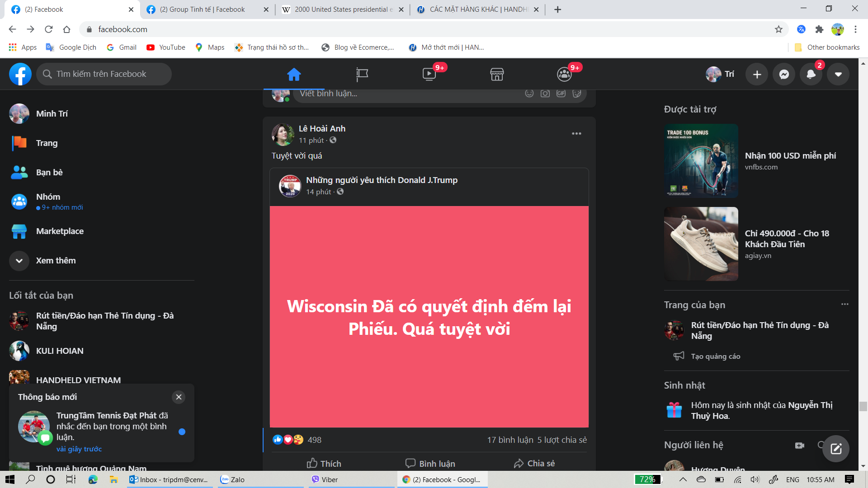Like the post with "Thích"
868x488 pixels.
pyautogui.click(x=324, y=463)
